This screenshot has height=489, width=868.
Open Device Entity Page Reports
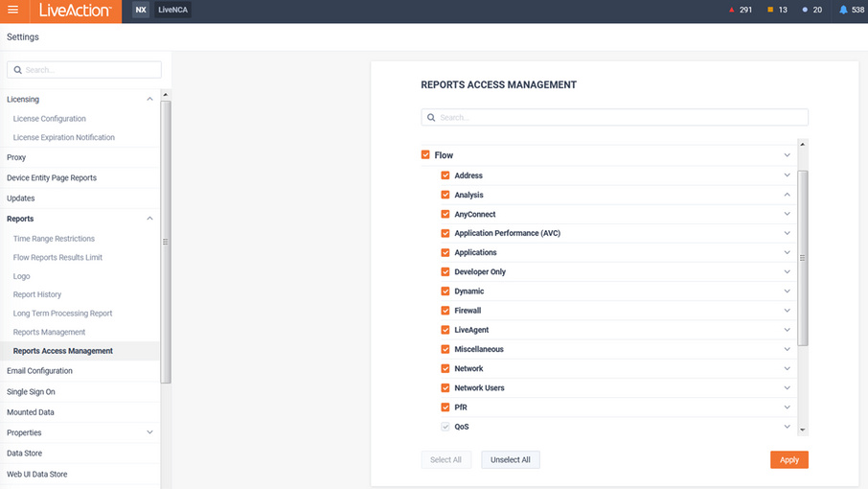click(x=52, y=177)
